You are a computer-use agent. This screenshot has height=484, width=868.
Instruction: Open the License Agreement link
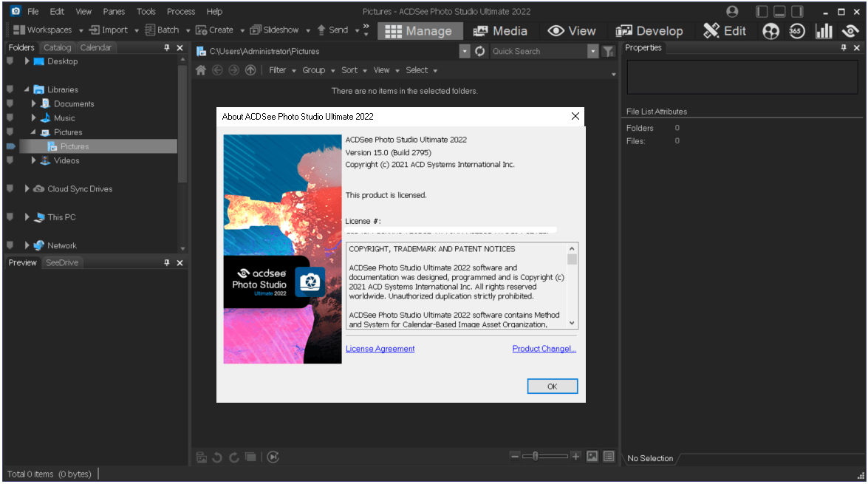pyautogui.click(x=380, y=349)
